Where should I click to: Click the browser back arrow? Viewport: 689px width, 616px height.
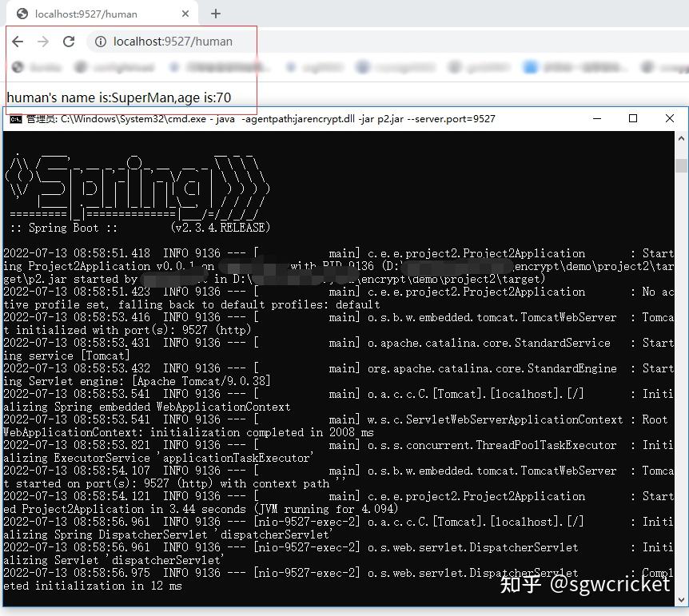pos(18,42)
